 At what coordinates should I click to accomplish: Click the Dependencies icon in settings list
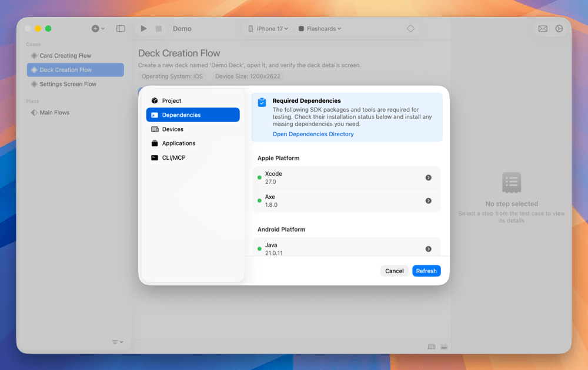click(x=155, y=115)
